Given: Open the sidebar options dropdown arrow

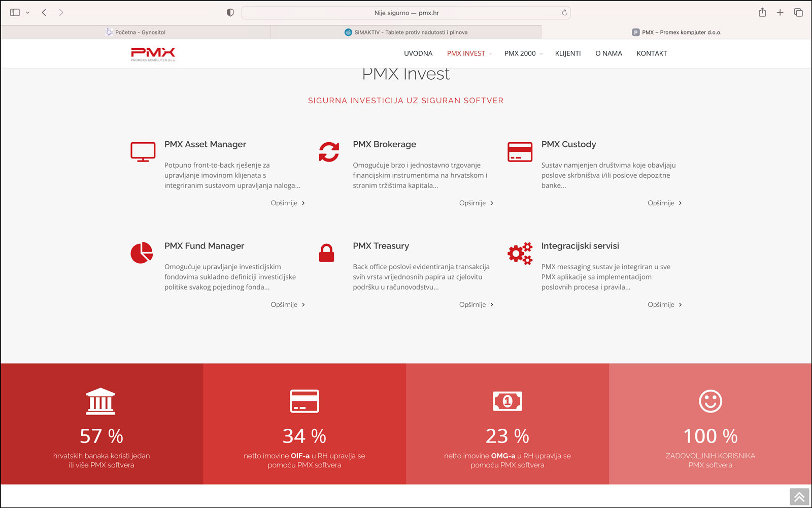Looking at the screenshot, I should (27, 13).
